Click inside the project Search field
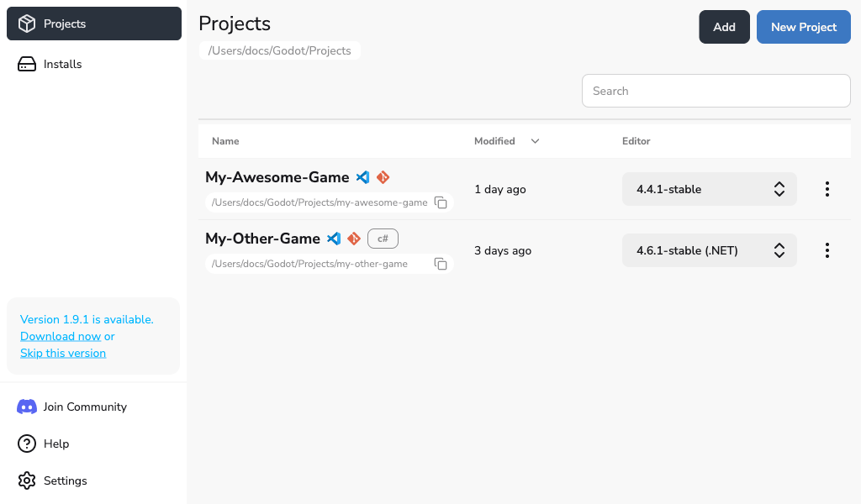Screen dimensions: 861x504 coord(716,91)
